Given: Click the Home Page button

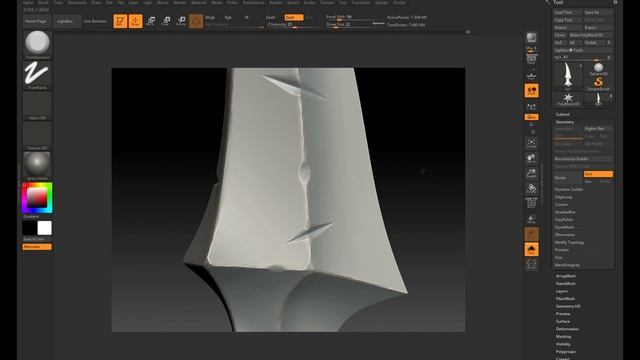Looking at the screenshot, I should click(36, 21).
